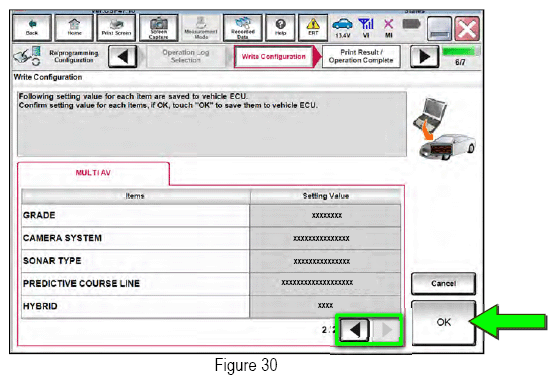
Task: Open the Help icon
Action: point(280,28)
